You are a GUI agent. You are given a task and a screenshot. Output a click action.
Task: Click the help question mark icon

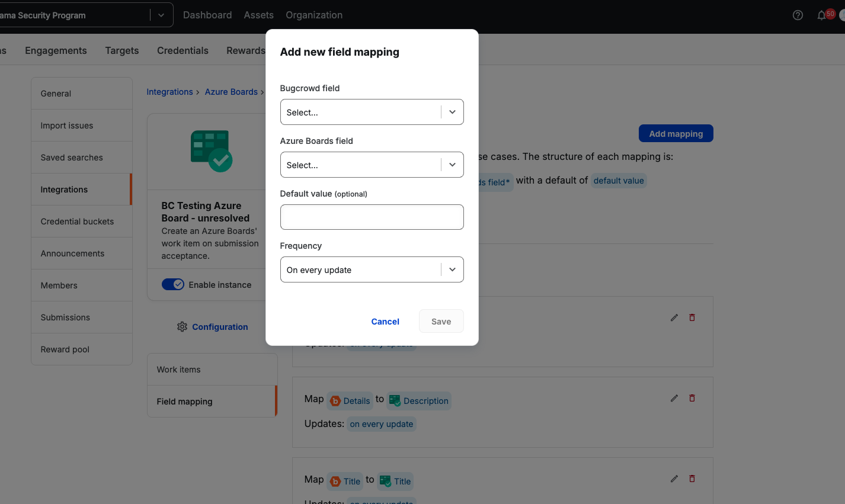(798, 15)
